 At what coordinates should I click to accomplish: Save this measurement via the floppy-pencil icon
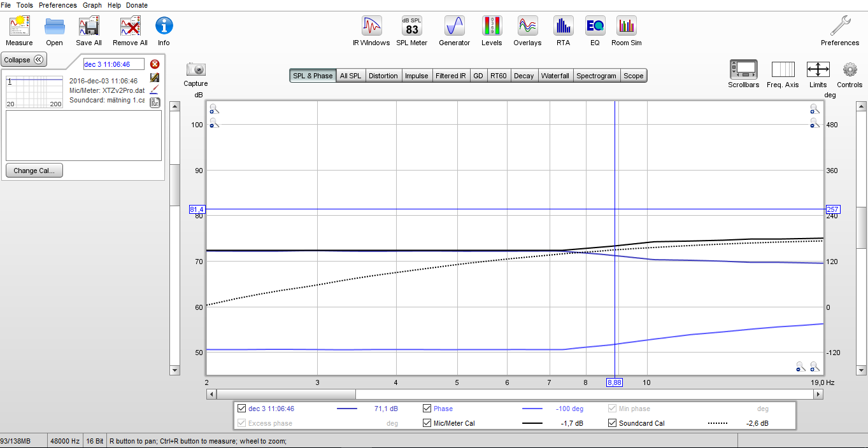pyautogui.click(x=155, y=77)
